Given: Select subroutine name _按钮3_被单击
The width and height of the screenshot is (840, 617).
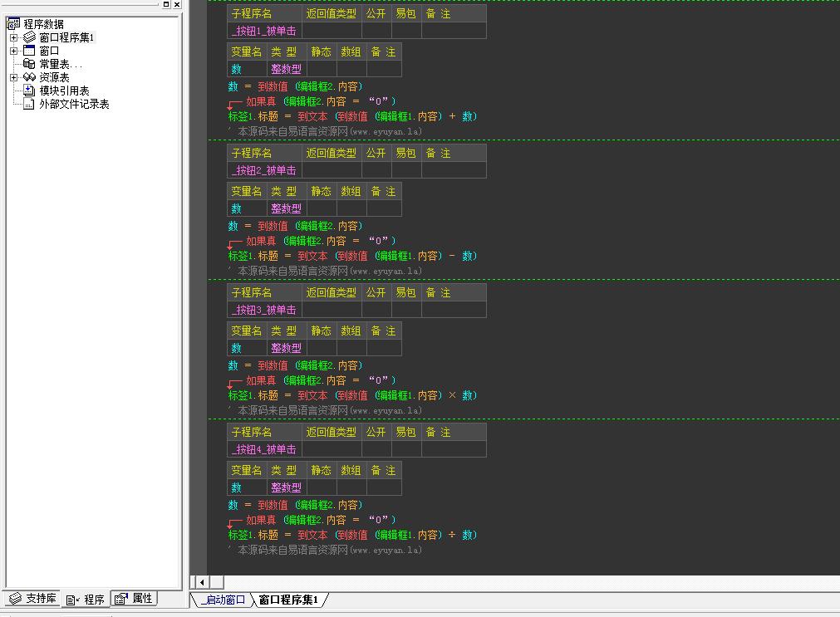Looking at the screenshot, I should click(264, 310).
